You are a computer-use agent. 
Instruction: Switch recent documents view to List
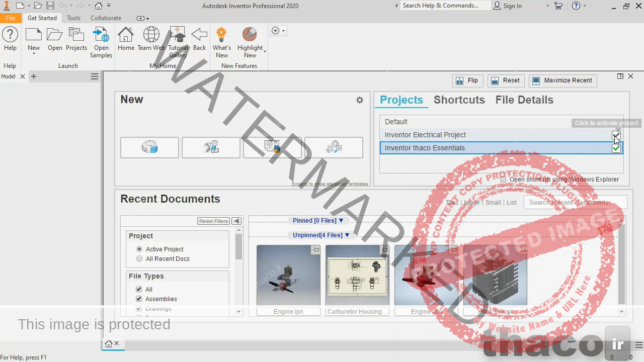(512, 203)
